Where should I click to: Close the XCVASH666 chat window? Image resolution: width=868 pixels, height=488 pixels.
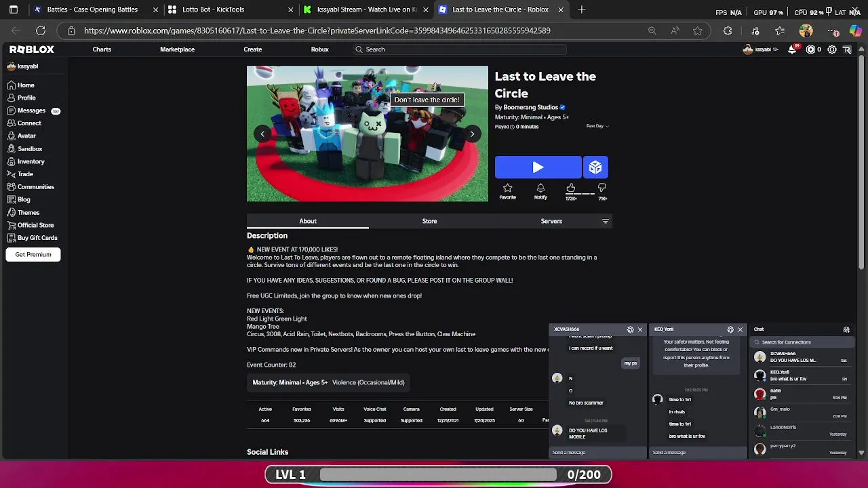[640, 329]
